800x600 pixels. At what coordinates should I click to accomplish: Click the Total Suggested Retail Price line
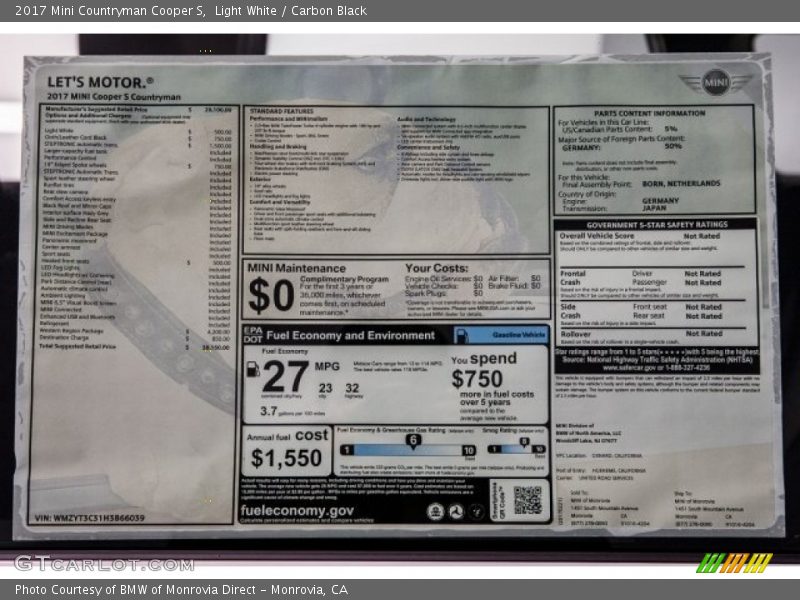point(135,347)
